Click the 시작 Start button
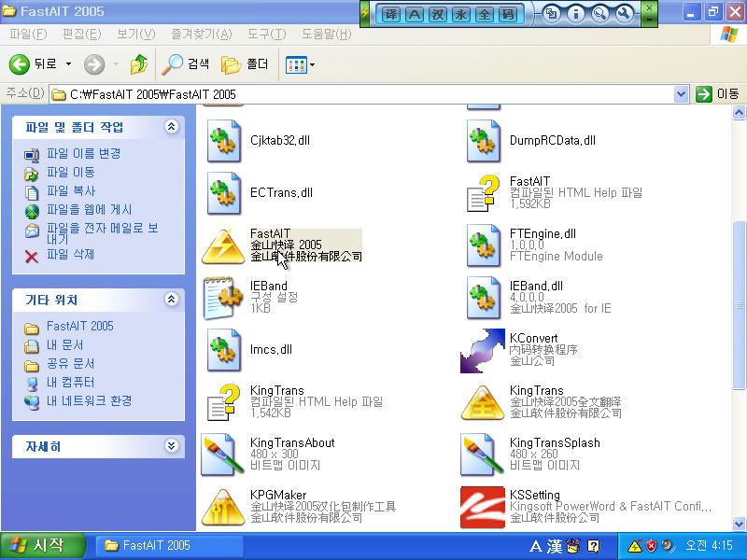Screen dimensions: 747x560 tap(42, 546)
